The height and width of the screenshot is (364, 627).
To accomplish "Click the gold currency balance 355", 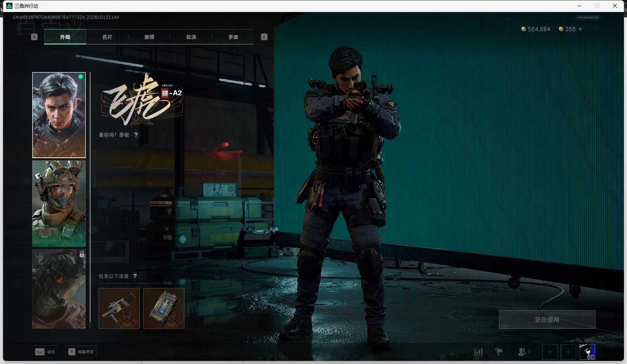I will 567,29.
